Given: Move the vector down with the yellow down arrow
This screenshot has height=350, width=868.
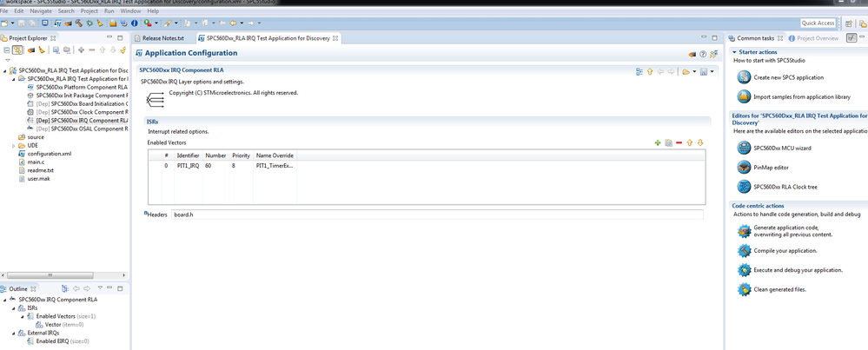Looking at the screenshot, I should [x=699, y=142].
